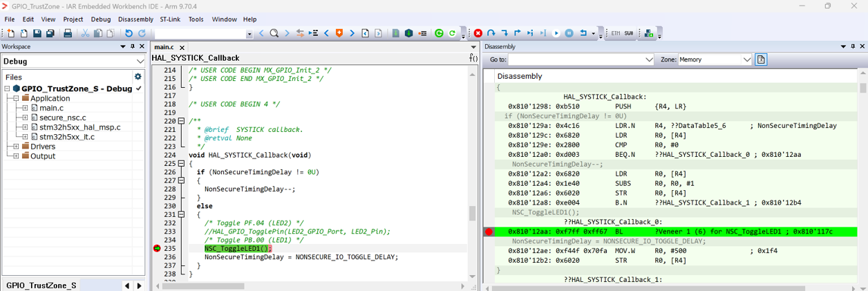868x291 pixels.
Task: Click the editor horizontal scrollbar thumb
Action: pos(202,286)
